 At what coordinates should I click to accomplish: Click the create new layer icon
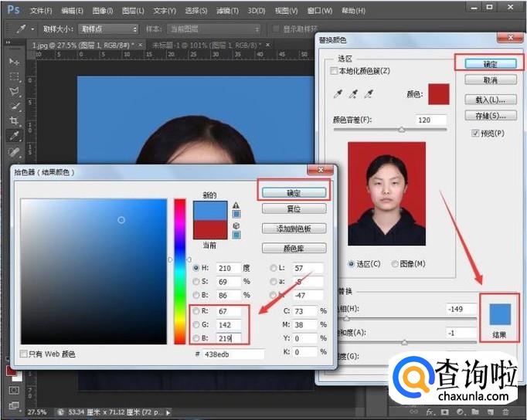pos(491,412)
